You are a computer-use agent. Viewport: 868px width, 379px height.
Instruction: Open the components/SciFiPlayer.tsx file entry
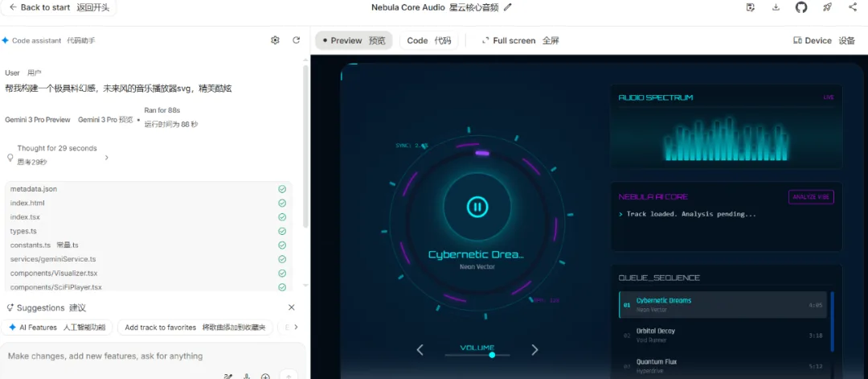point(149,287)
